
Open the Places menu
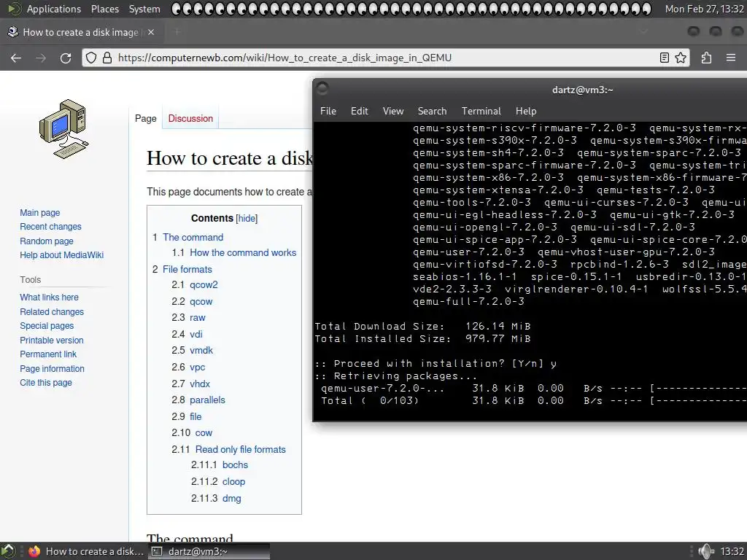[105, 9]
